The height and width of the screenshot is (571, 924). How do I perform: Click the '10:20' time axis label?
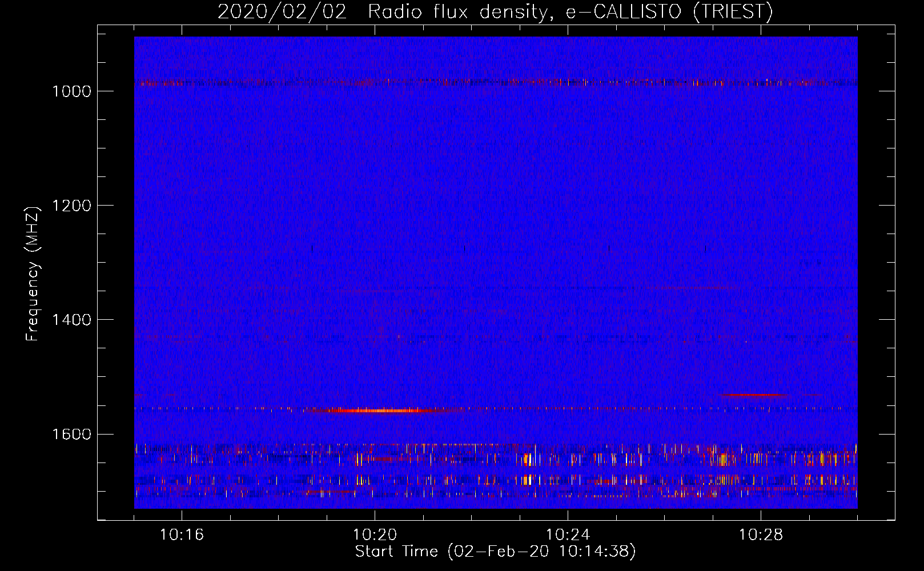[x=375, y=535]
